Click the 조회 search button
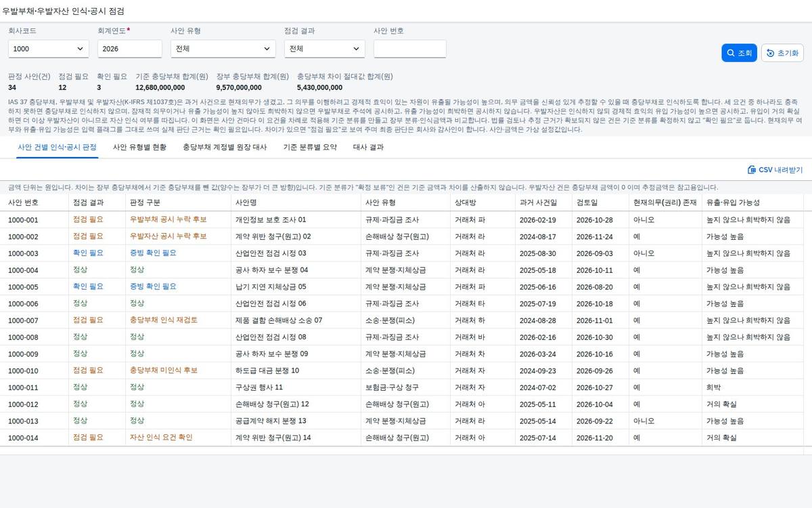 tap(739, 53)
